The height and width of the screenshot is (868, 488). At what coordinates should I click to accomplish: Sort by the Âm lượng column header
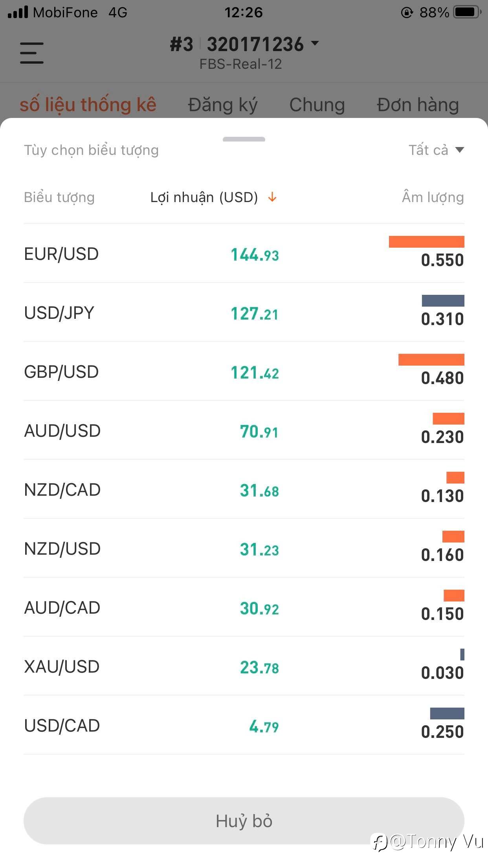coord(433,197)
